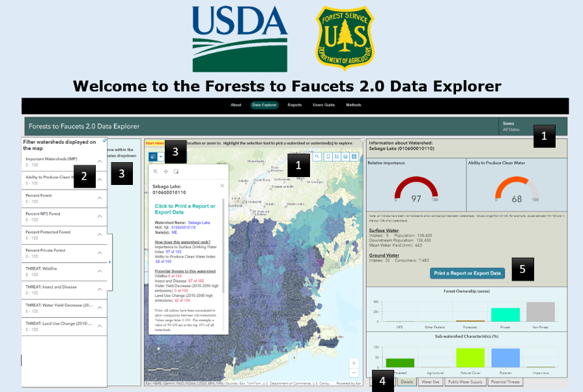
Task: Expand the THREAT: Water Yield Decrease filter
Action: coord(100,307)
